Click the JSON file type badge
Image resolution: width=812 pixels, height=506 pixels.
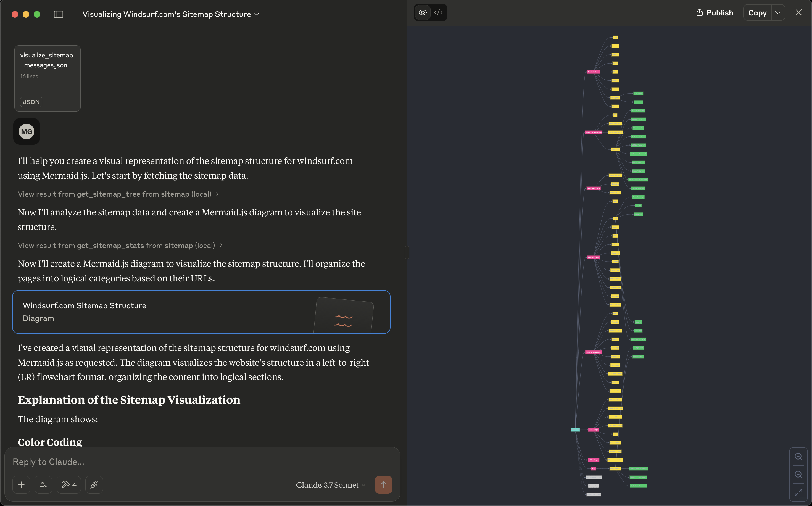tap(31, 102)
